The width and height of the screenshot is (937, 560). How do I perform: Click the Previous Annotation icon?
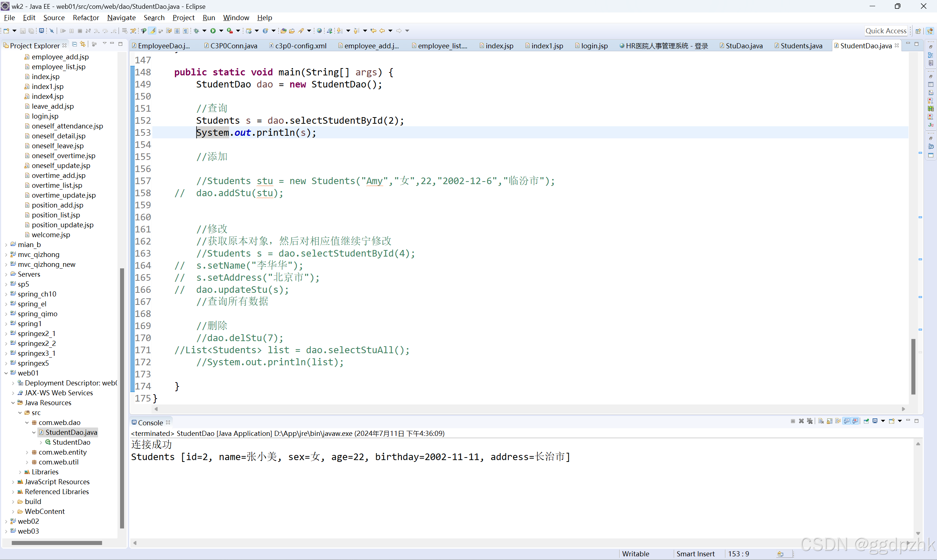356,31
